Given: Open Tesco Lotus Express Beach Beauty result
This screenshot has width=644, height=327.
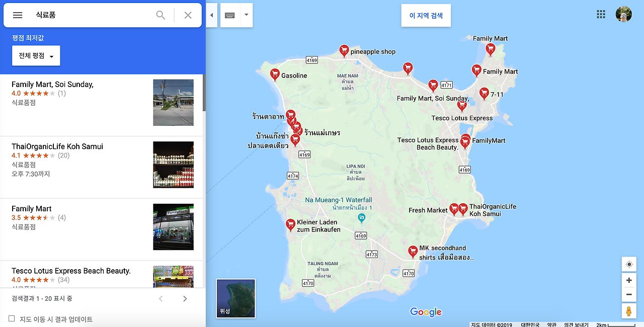Looking at the screenshot, I should tap(101, 274).
